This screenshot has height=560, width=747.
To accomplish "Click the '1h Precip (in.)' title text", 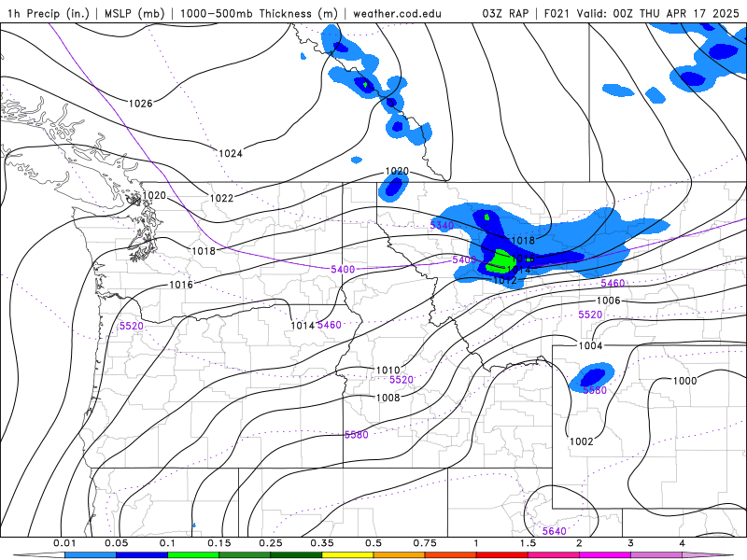I will tap(49, 13).
